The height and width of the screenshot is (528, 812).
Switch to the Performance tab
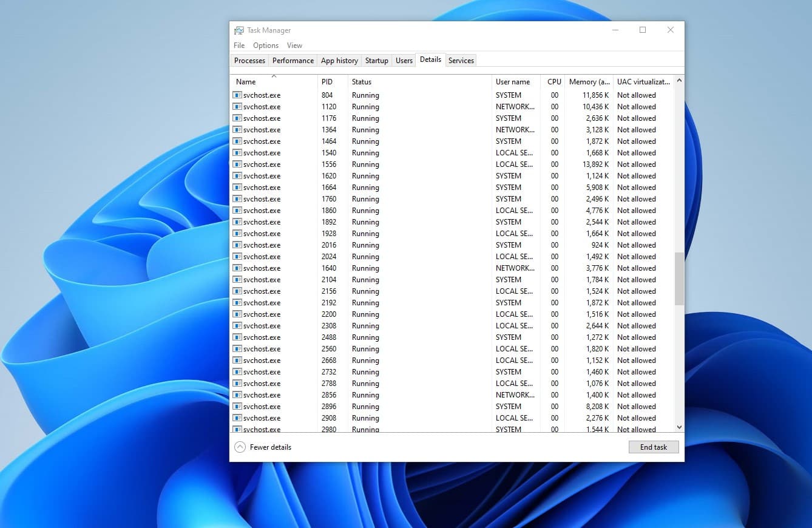click(x=293, y=61)
